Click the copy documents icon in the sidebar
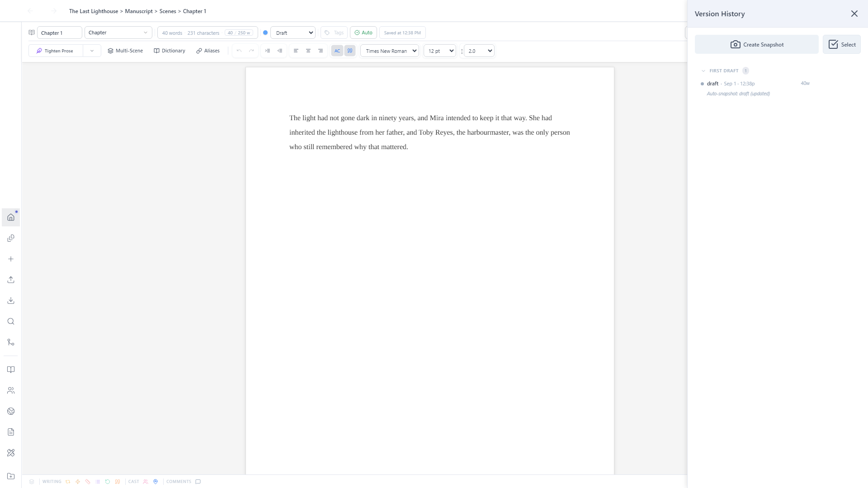Screen dimensions: 868x488 pos(11,238)
